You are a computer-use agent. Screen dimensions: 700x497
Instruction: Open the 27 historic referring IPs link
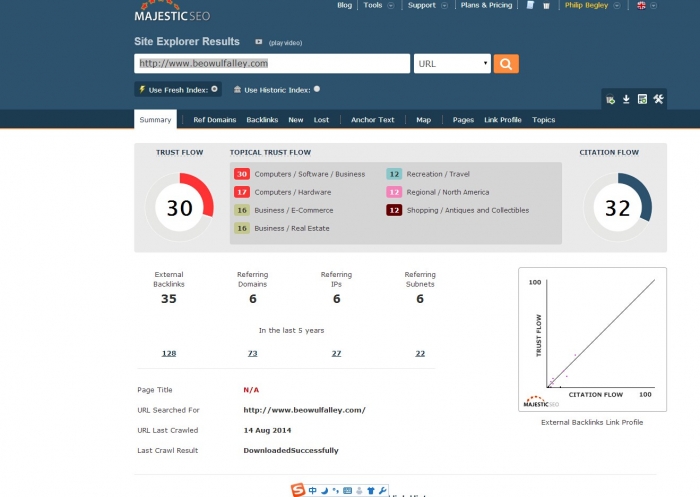click(336, 353)
